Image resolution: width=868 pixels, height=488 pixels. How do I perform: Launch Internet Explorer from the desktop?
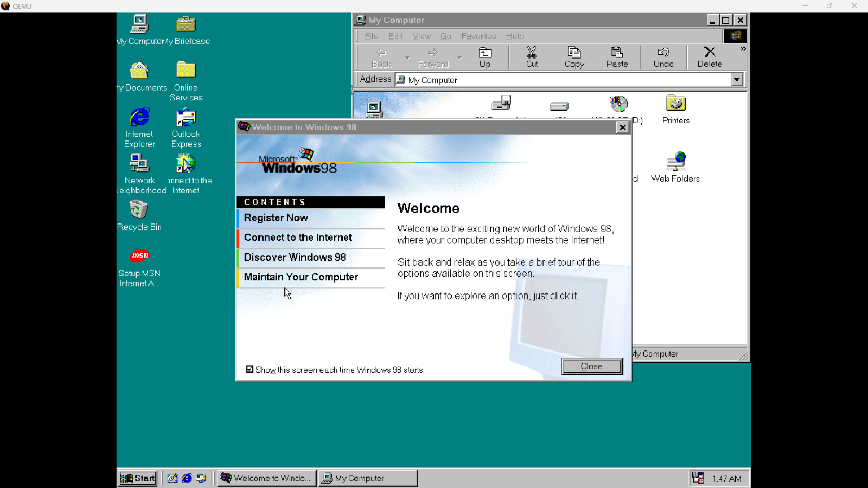pyautogui.click(x=139, y=117)
